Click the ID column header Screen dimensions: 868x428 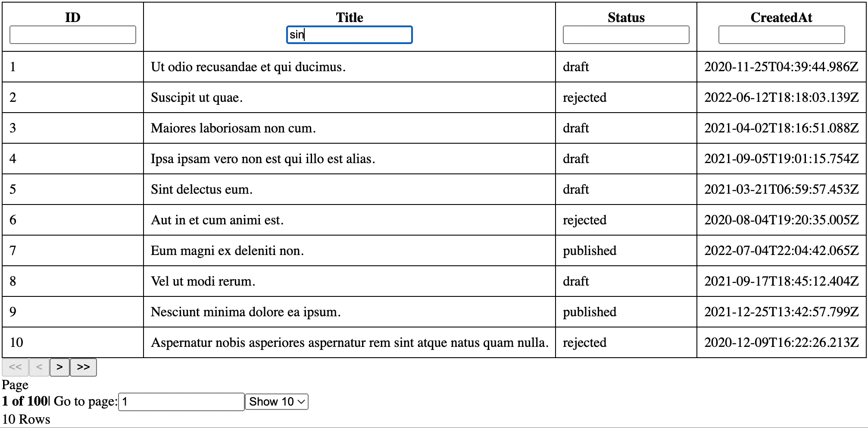(73, 17)
